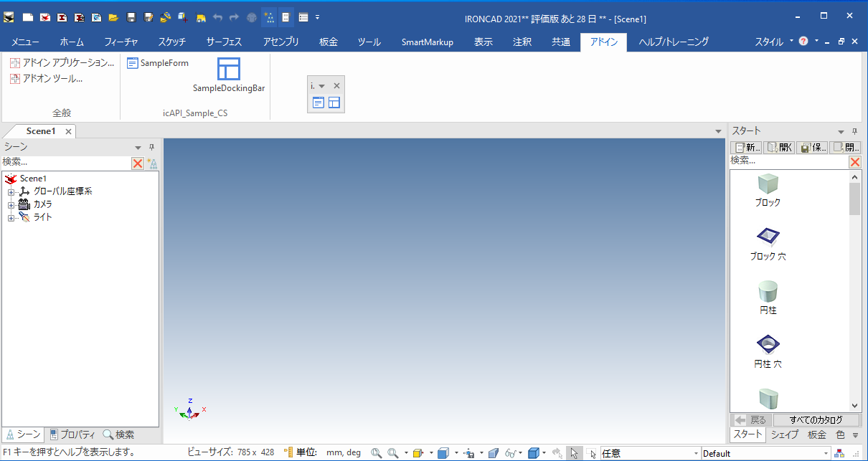Click アドイン アプリケーション button

coord(62,63)
